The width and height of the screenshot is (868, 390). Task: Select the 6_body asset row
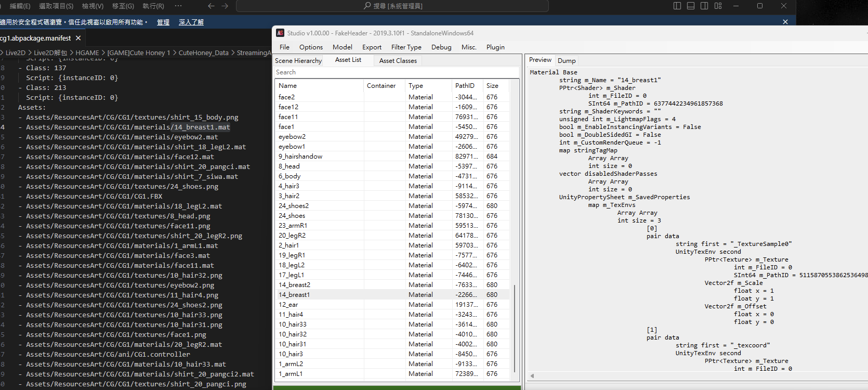[392, 176]
